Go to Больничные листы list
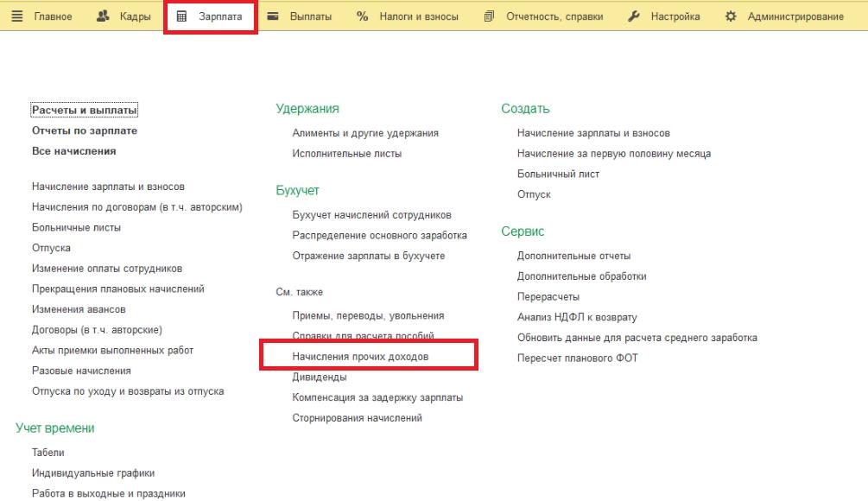This screenshot has height=501, width=868. (x=76, y=228)
